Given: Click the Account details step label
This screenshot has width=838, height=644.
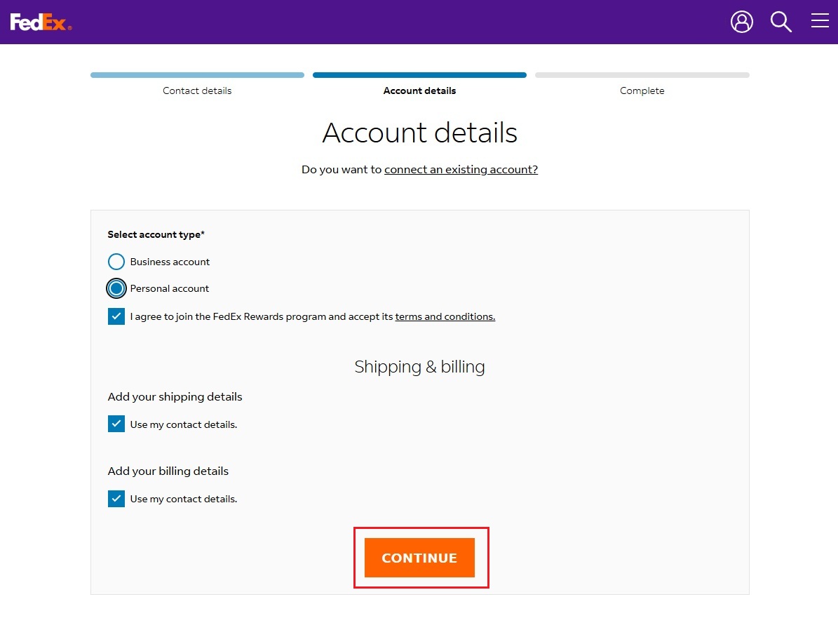Looking at the screenshot, I should coord(419,90).
